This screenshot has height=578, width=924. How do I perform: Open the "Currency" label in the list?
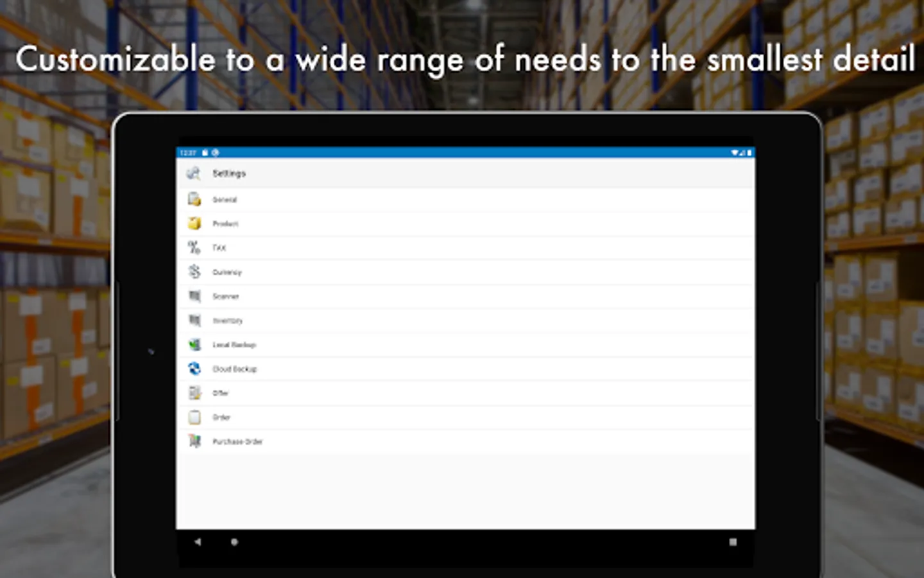tap(227, 272)
